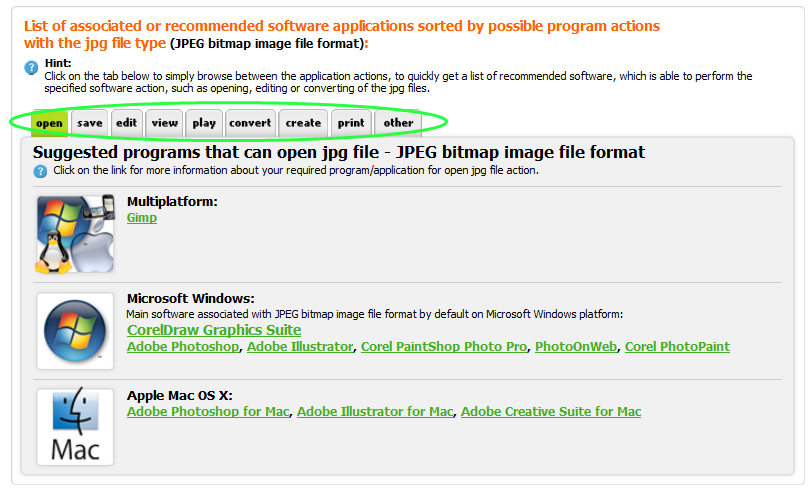Click the Apple Mac Finder logo icon
The height and width of the screenshot is (489, 810).
75,427
